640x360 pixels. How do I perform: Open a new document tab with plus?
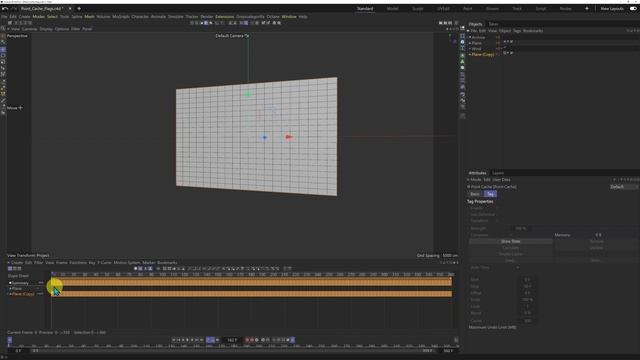click(x=79, y=9)
